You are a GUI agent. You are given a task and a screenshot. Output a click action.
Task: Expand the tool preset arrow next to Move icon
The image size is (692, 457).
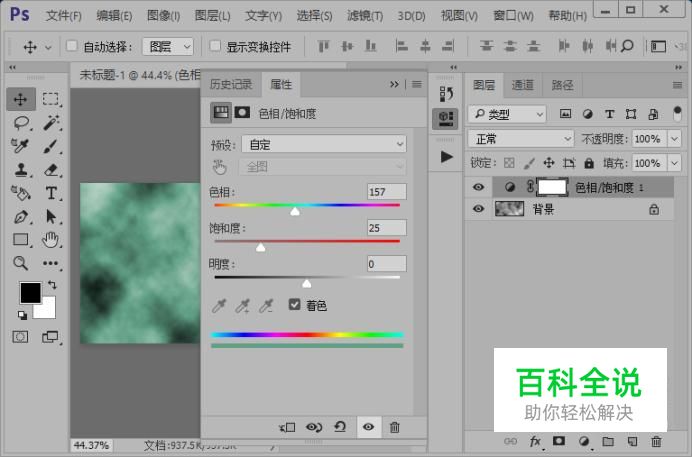(49, 47)
